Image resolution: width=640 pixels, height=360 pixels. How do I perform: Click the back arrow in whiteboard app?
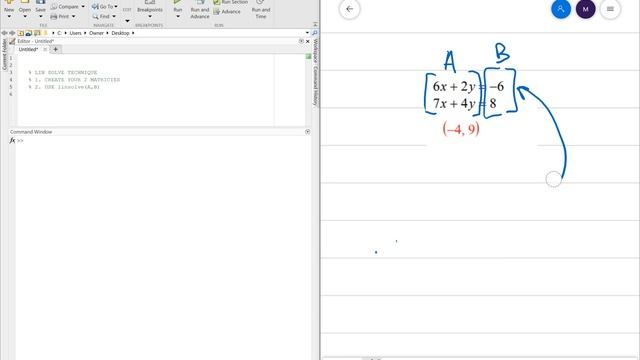coord(349,9)
